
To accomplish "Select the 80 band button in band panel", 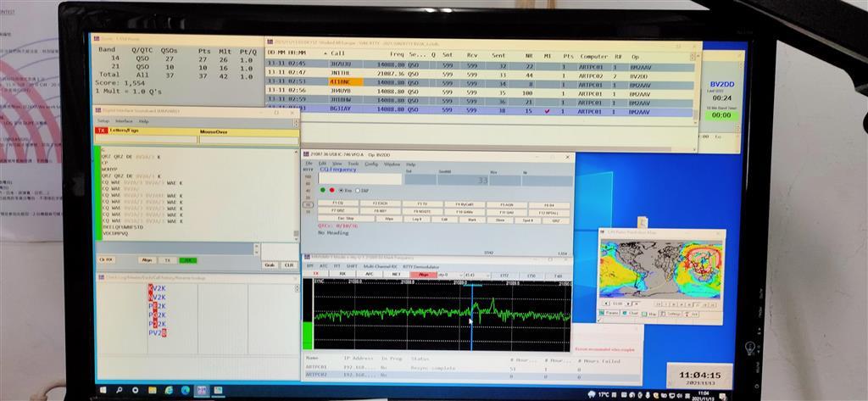I will coord(309,185).
